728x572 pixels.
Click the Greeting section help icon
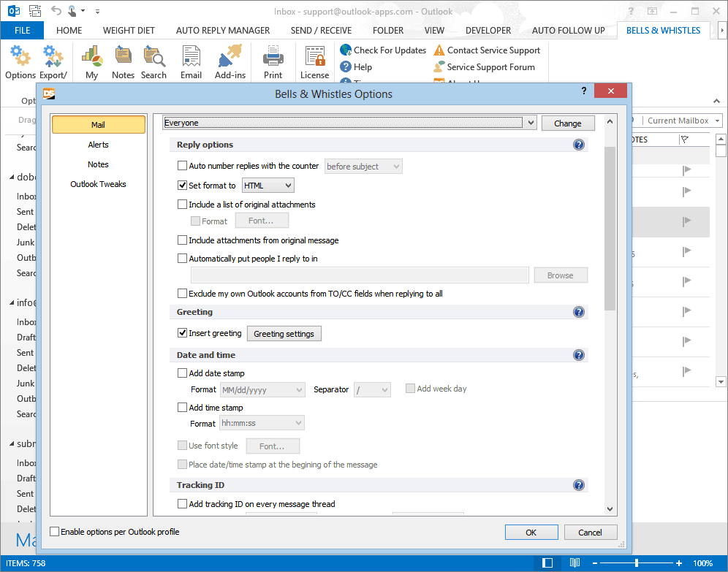(578, 312)
